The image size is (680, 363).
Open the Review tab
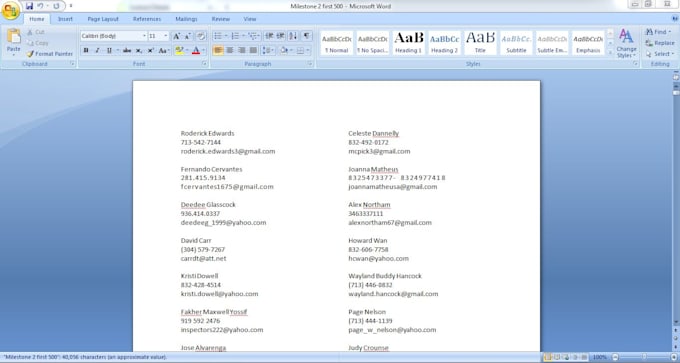(x=221, y=19)
